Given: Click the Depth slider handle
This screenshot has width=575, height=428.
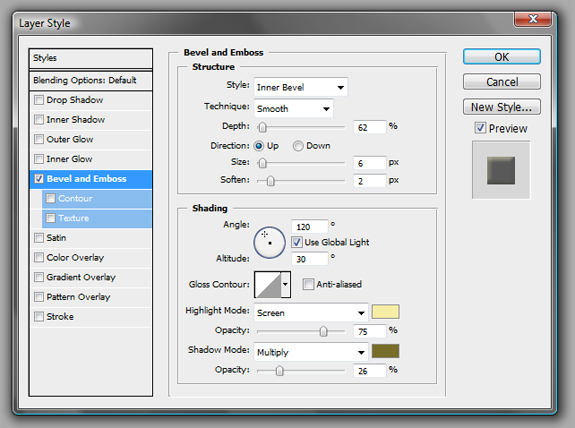Looking at the screenshot, I should 262,128.
